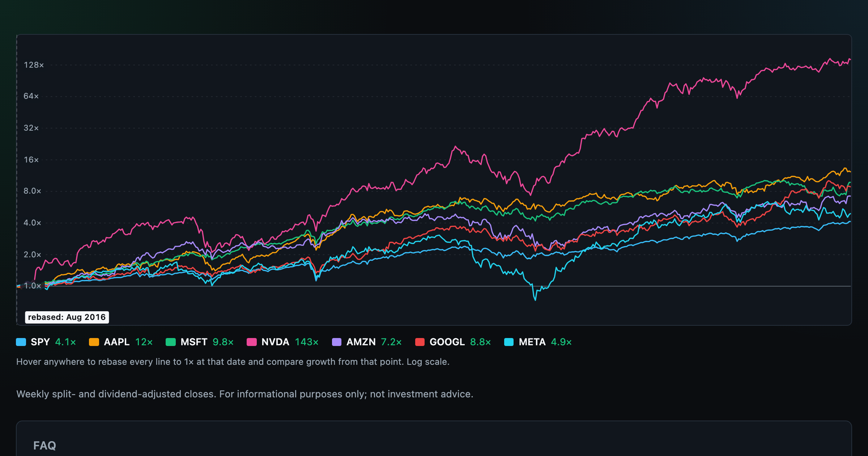868x456 pixels.
Task: Click the NVDA pink legend swatch
Action: pyautogui.click(x=252, y=342)
